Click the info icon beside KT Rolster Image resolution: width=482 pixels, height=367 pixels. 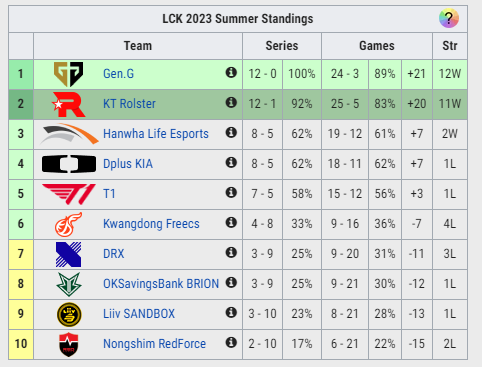click(231, 102)
